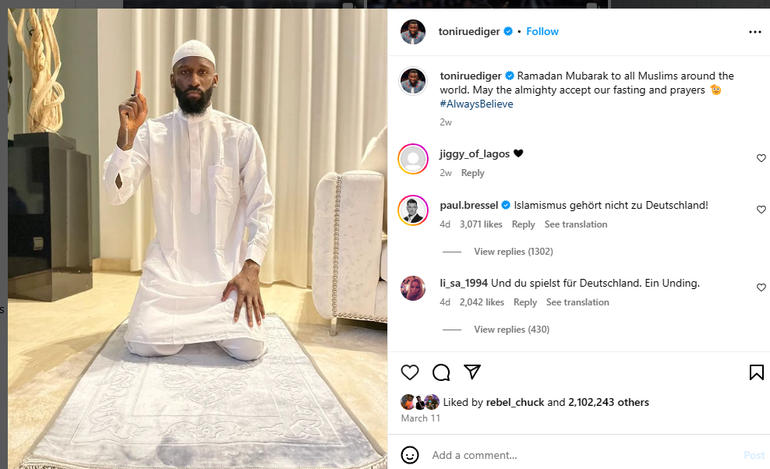Expand the 430 replies under li_sa_1994's comment
This screenshot has width=770, height=469.
tap(511, 330)
